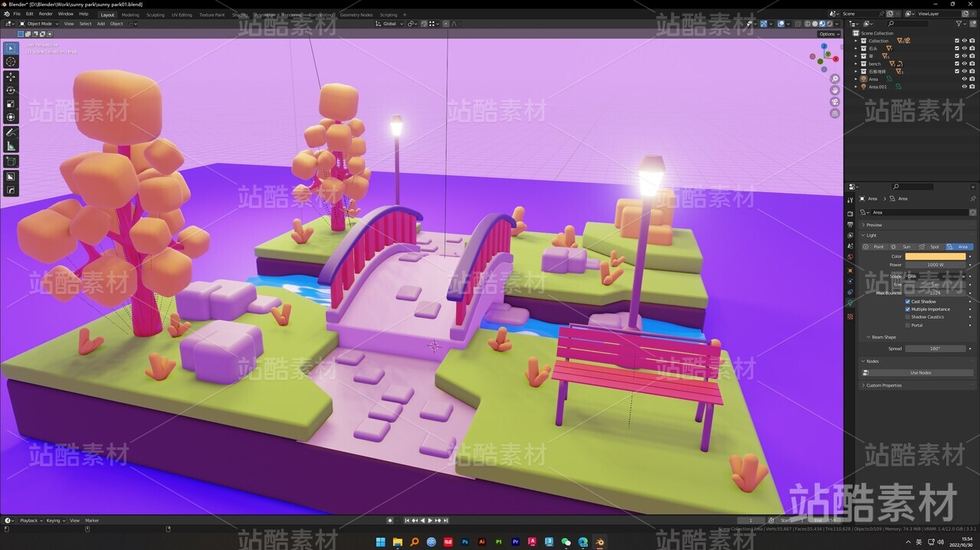The width and height of the screenshot is (980, 550).
Task: Open Illustrator from the taskbar
Action: [x=482, y=542]
